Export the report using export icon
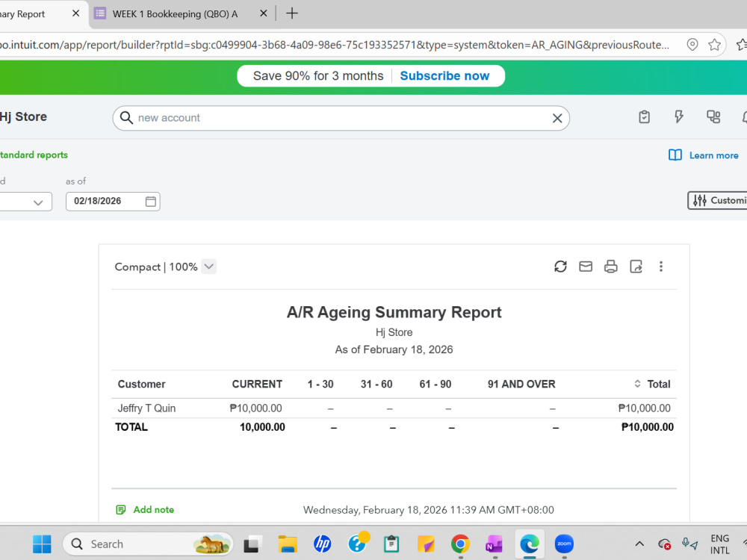This screenshot has width=747, height=560. (636, 267)
